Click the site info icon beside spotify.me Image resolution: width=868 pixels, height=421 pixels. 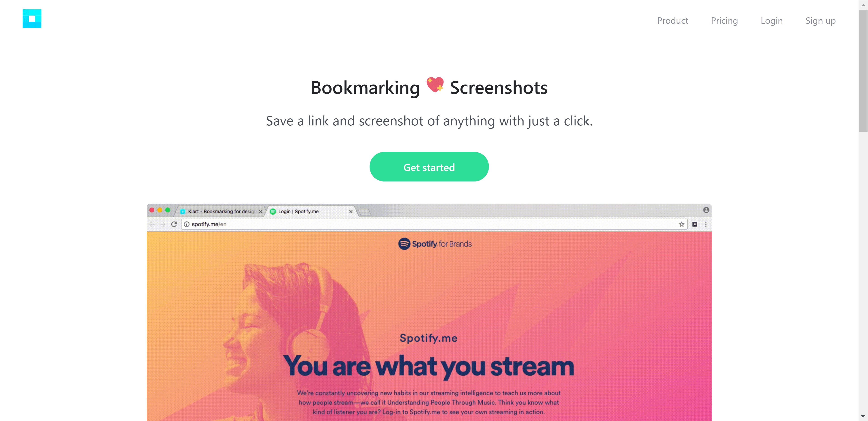point(186,224)
